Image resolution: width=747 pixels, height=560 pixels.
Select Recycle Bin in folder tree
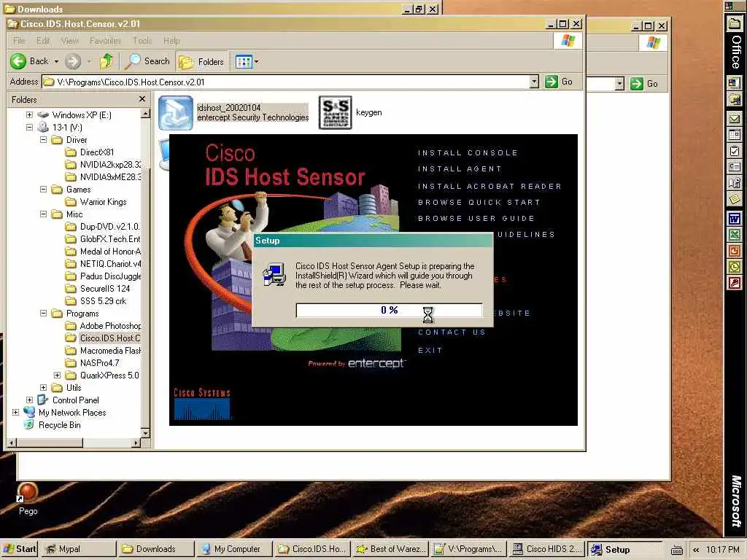[59, 425]
